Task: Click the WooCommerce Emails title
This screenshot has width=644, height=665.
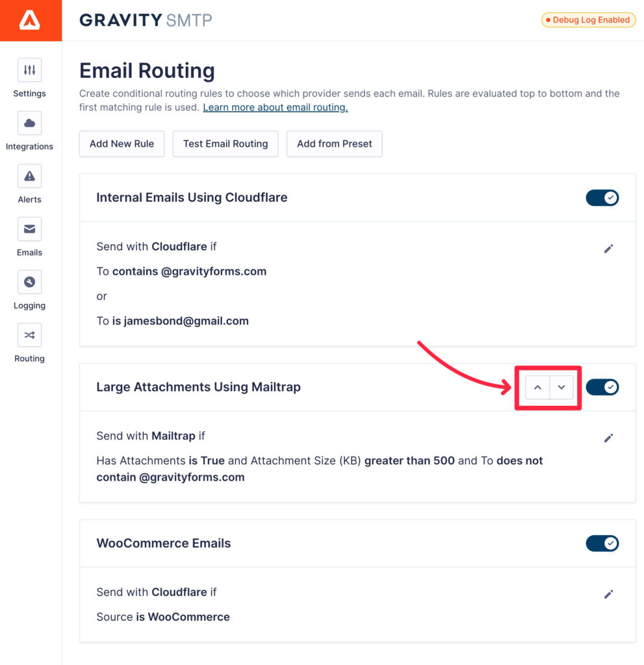Action: [164, 544]
